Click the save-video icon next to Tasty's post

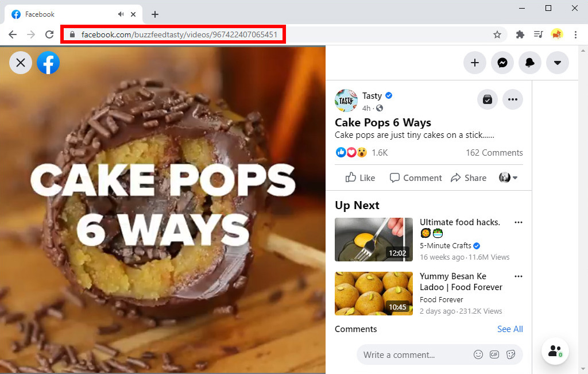(x=487, y=99)
